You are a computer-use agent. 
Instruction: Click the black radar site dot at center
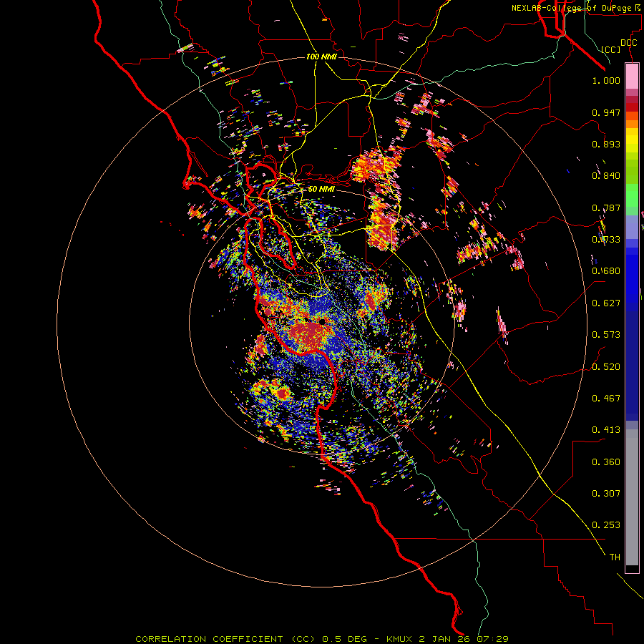[x=323, y=321]
